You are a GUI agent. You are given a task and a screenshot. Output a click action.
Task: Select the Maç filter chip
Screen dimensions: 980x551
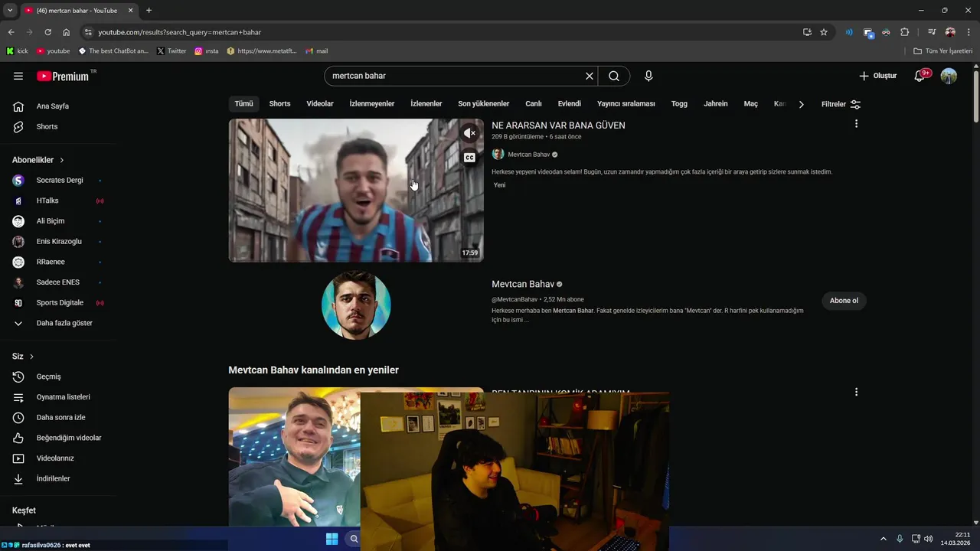(x=751, y=104)
